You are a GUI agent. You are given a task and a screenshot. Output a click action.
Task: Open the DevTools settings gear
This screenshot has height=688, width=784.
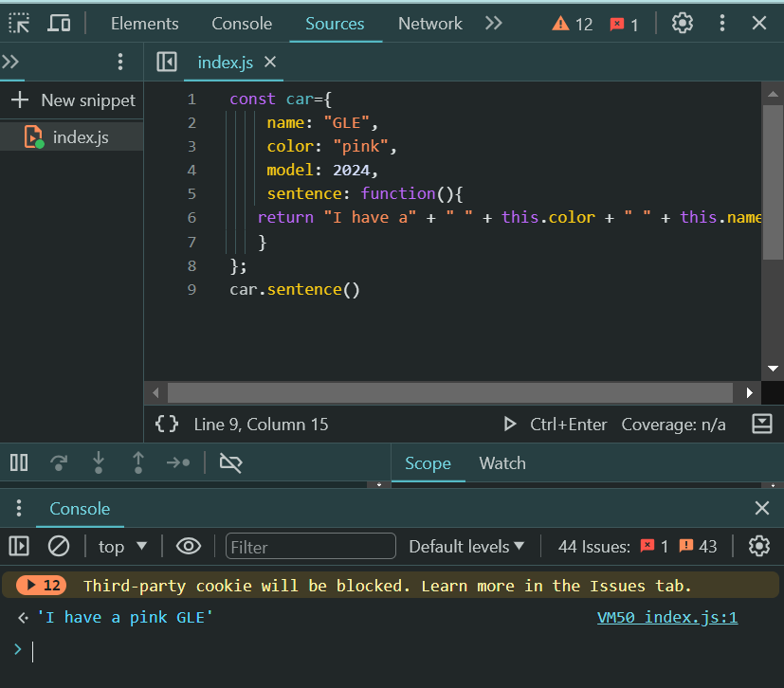[x=682, y=23]
